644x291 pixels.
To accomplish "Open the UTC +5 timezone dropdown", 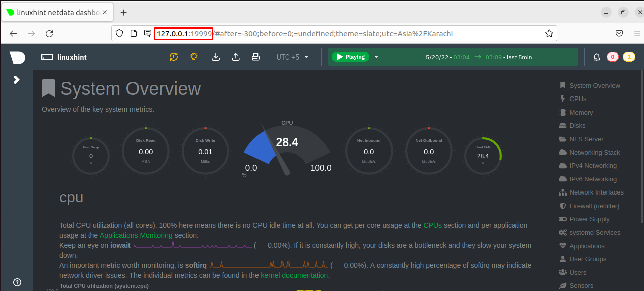I will [292, 57].
